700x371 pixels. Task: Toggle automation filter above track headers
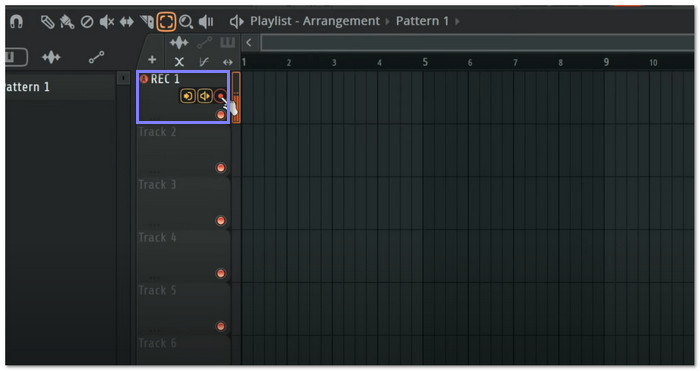(204, 43)
